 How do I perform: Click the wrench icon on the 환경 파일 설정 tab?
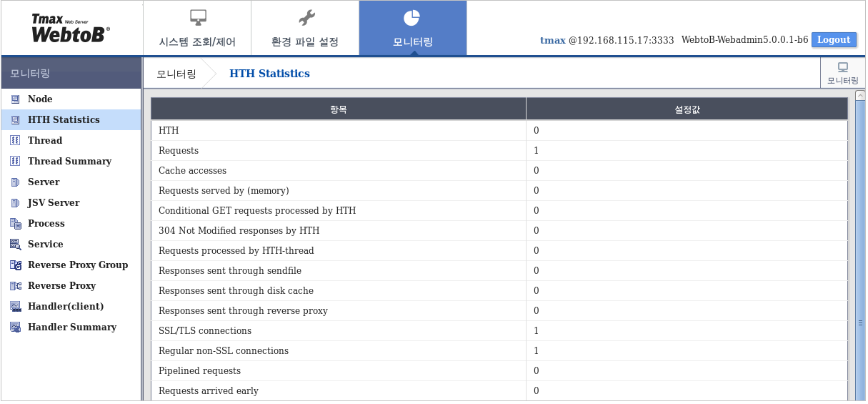pyautogui.click(x=306, y=17)
